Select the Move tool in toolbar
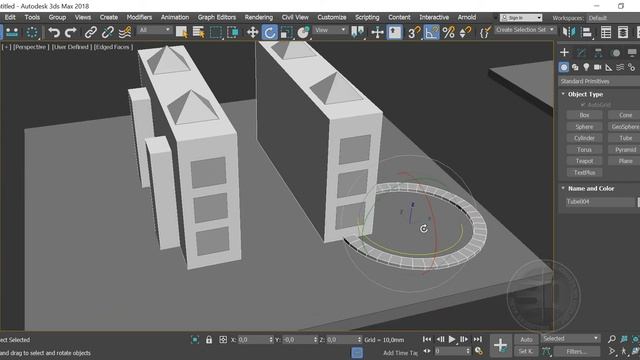Image resolution: width=640 pixels, height=360 pixels. point(253,32)
